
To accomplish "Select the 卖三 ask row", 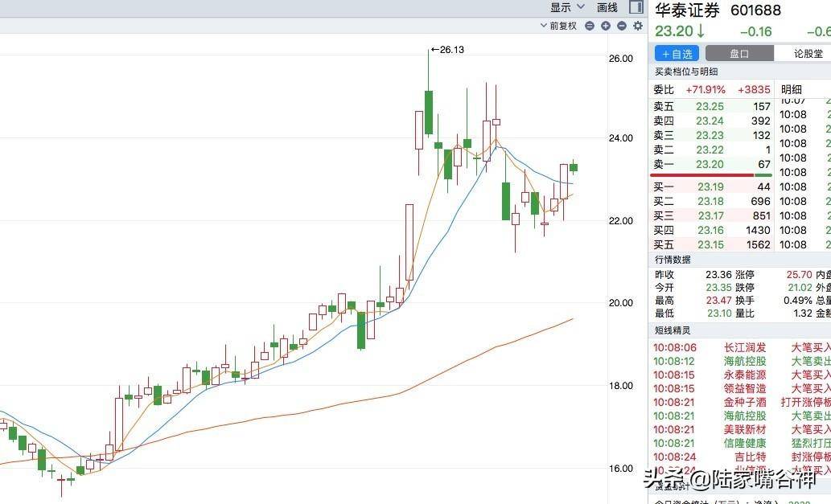I will pyautogui.click(x=712, y=135).
